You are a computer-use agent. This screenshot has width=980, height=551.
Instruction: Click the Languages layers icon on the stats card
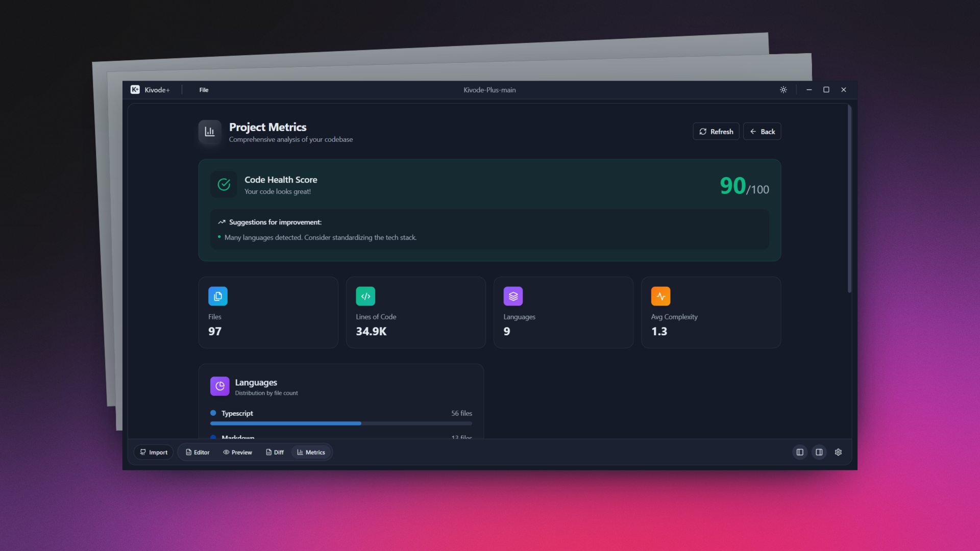[513, 296]
